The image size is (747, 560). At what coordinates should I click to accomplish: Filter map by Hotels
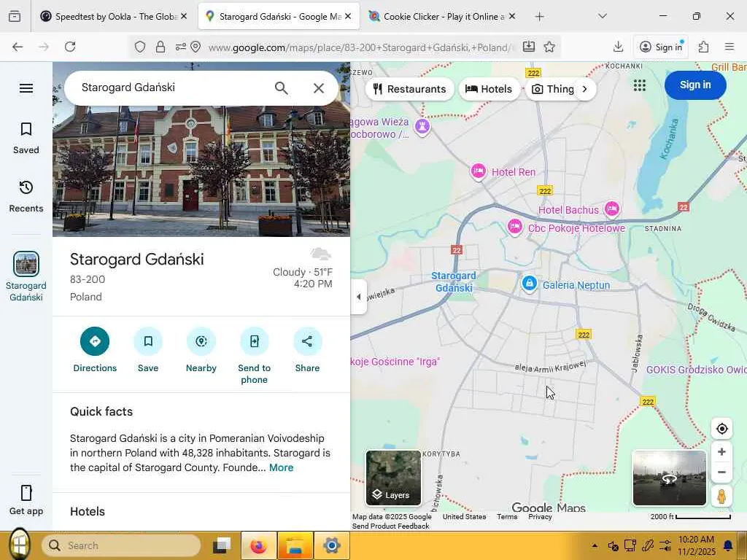pos(489,89)
